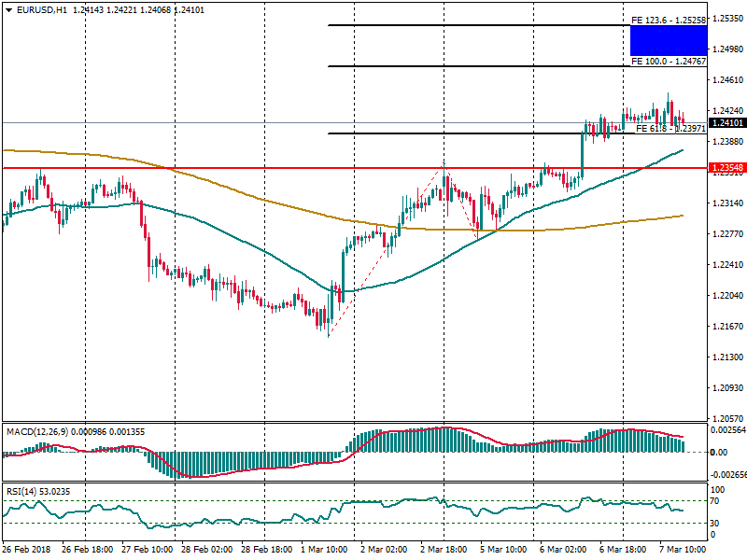Click the FE 61.8 - 1.23971 label

(x=670, y=129)
